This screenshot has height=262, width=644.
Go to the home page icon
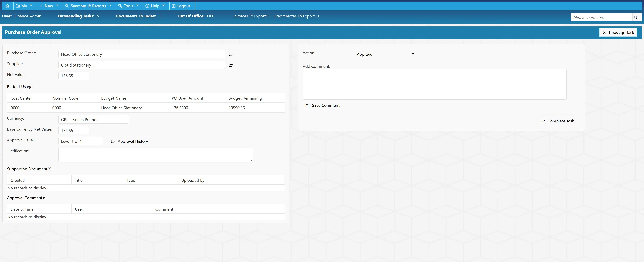7,6
